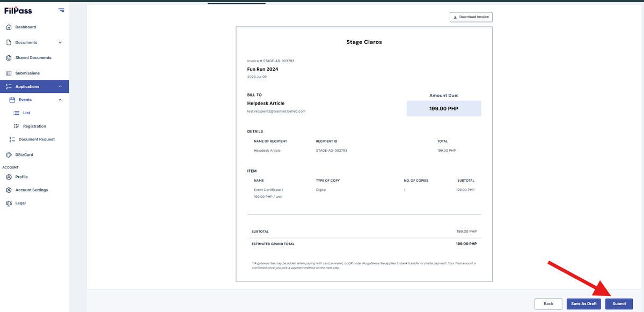This screenshot has width=644, height=312.
Task: Click the Document Request icon
Action: point(12,139)
